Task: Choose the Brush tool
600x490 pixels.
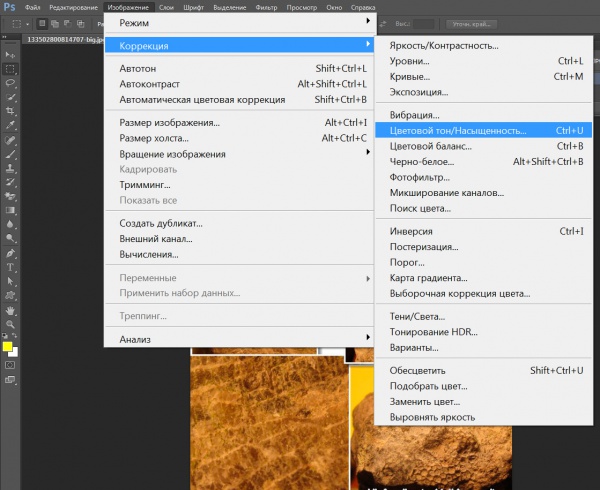Action: [10, 155]
